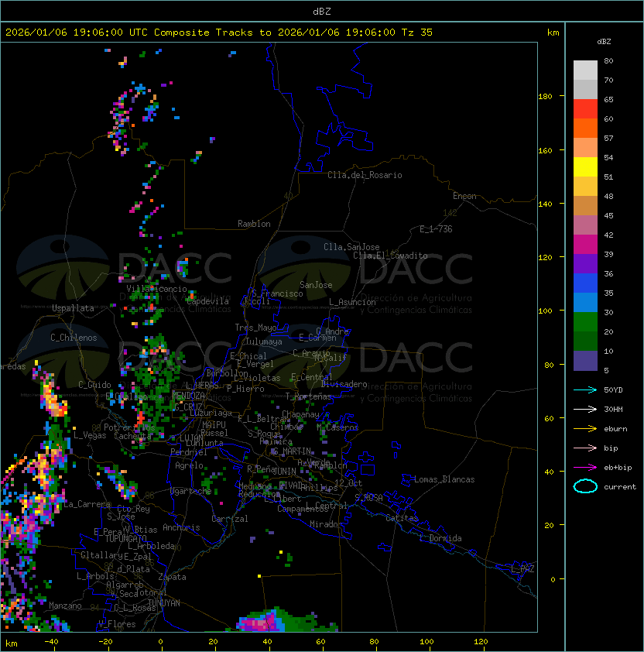Click the white 30HM arrow legend icon

(x=585, y=409)
